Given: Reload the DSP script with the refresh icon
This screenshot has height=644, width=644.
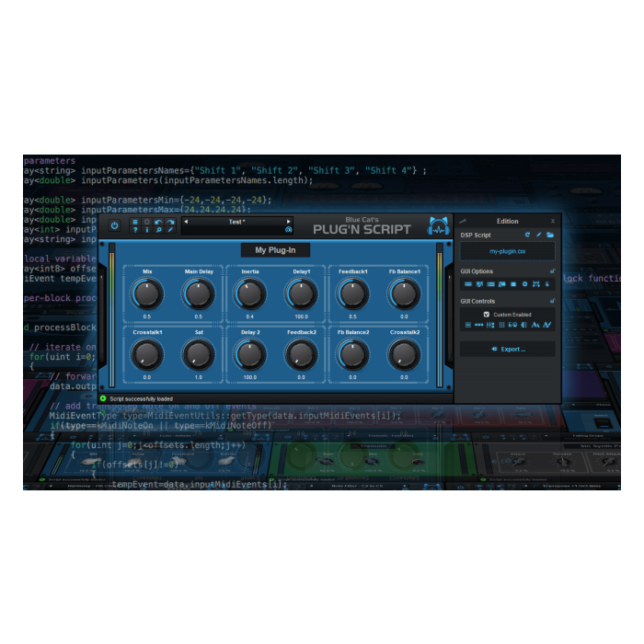Looking at the screenshot, I should pos(527,235).
